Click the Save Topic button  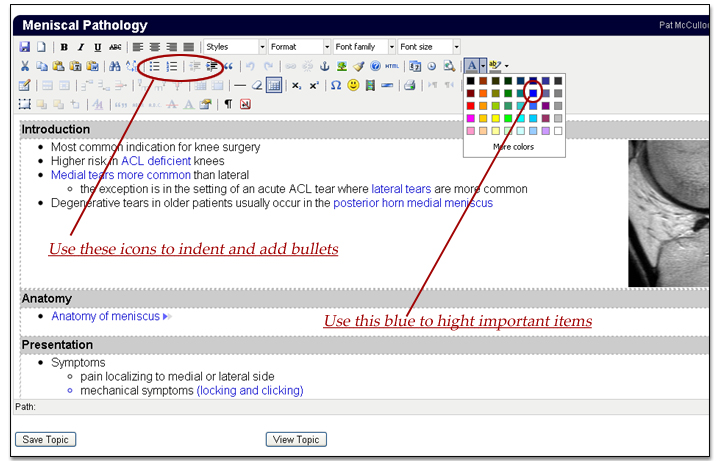click(45, 439)
